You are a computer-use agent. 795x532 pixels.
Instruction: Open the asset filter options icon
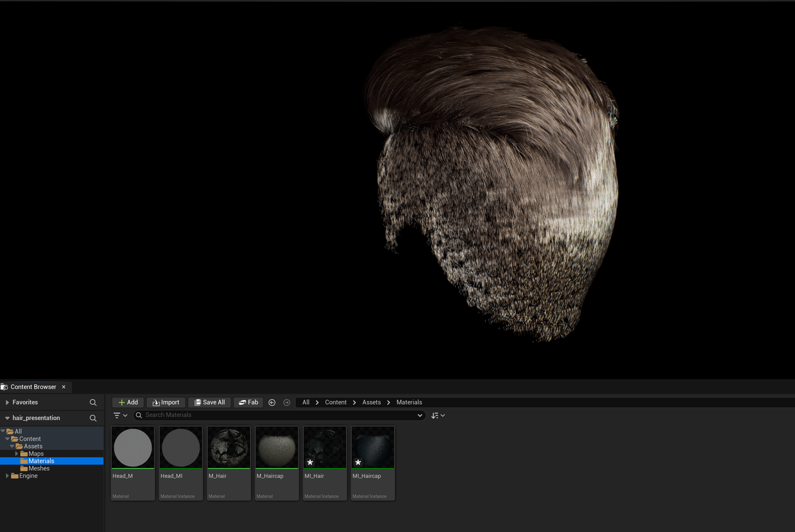[117, 415]
